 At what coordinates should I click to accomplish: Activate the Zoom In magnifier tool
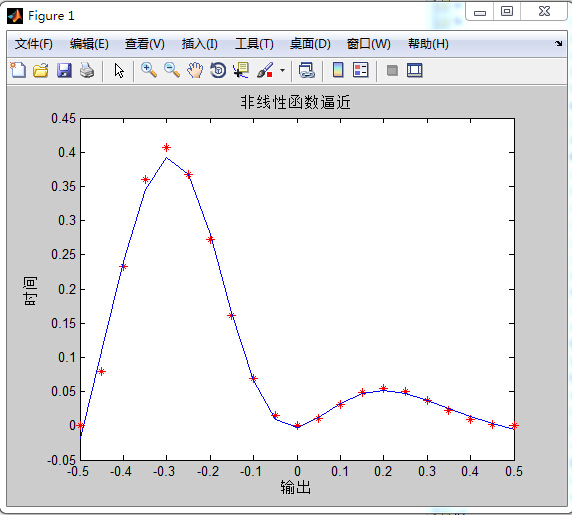coord(149,70)
